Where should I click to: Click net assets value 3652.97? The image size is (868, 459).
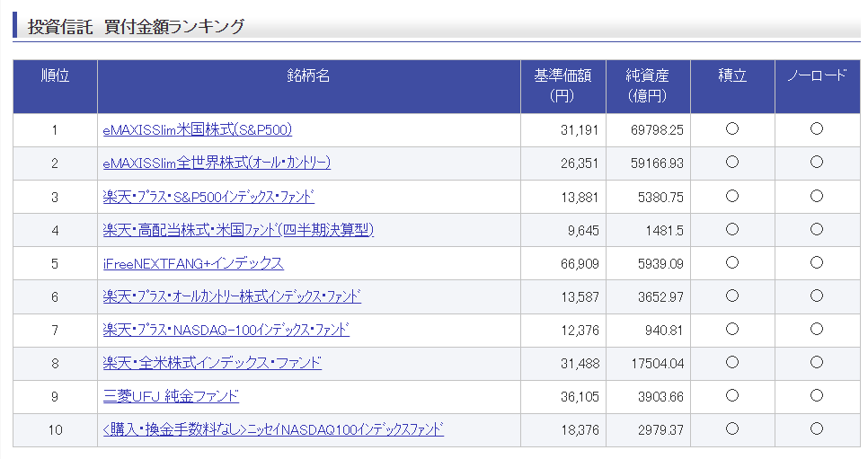pos(660,297)
